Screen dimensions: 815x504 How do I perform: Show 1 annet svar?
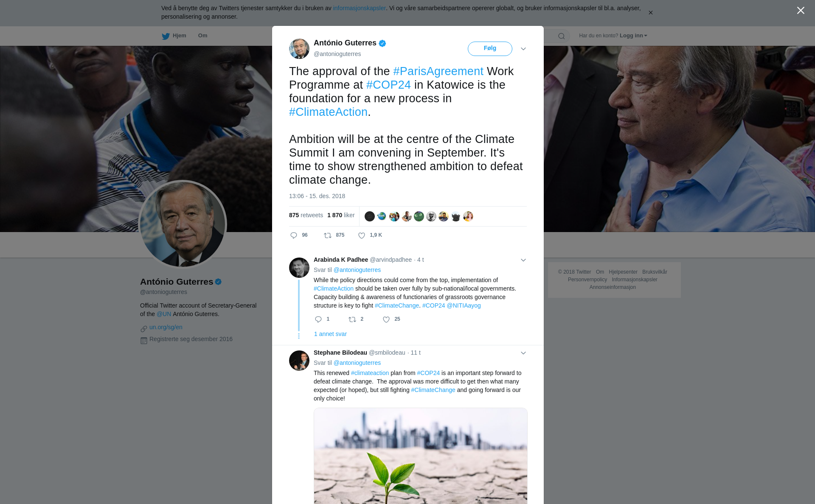tap(330, 334)
